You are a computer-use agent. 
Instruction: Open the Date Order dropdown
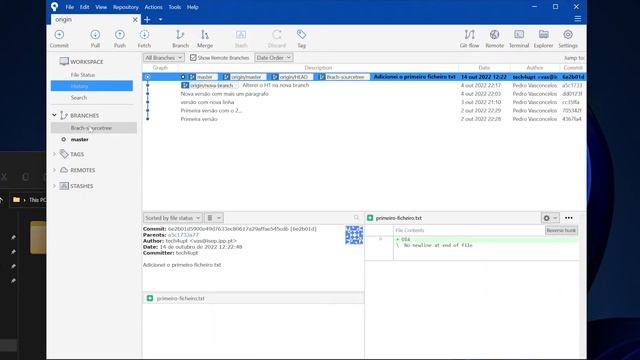click(273, 58)
